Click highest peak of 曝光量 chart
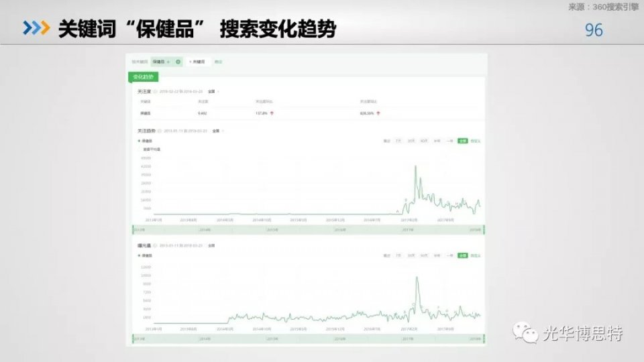Viewport: 644px width, 362px height. pyautogui.click(x=417, y=278)
